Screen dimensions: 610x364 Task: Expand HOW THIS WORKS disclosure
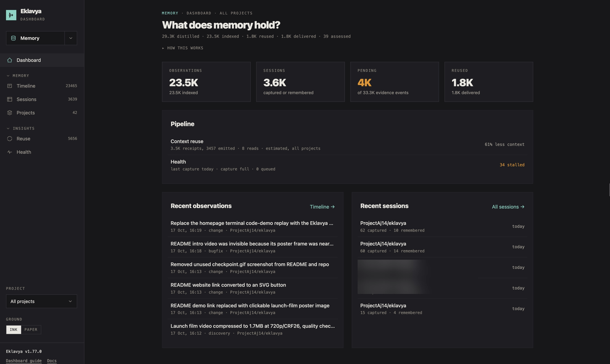tap(183, 48)
